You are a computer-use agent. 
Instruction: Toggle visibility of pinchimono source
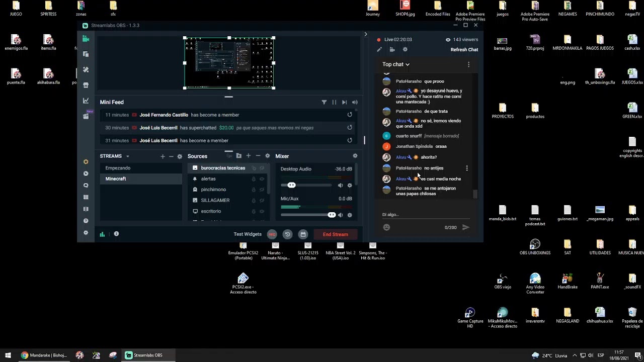pos(262,190)
